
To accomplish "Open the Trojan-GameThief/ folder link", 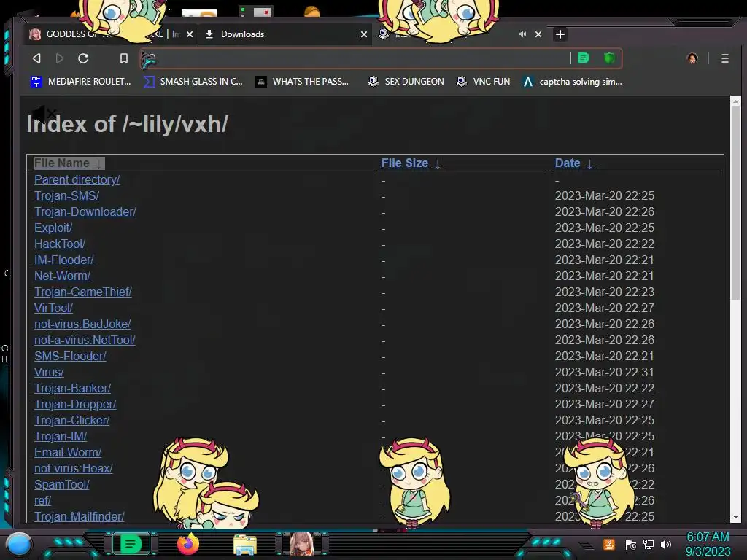I will (83, 292).
